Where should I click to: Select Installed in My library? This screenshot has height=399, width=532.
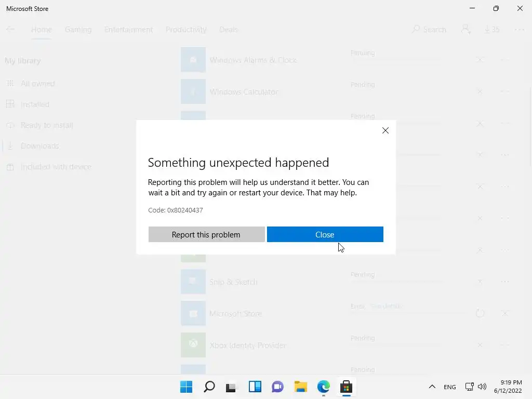28,104
